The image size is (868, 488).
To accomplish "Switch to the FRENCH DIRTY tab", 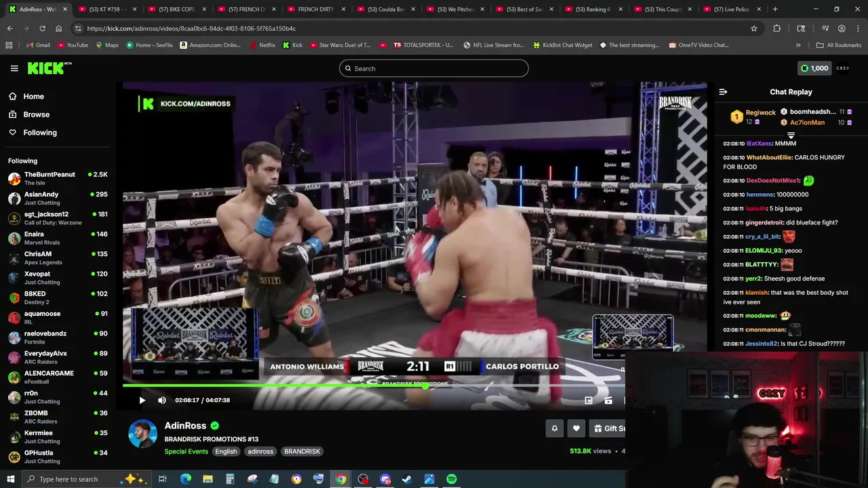I will pos(317,9).
